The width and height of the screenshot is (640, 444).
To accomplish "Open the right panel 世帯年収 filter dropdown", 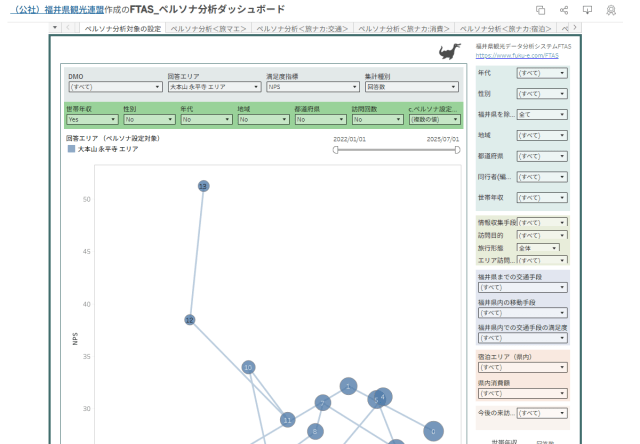I will [542, 198].
